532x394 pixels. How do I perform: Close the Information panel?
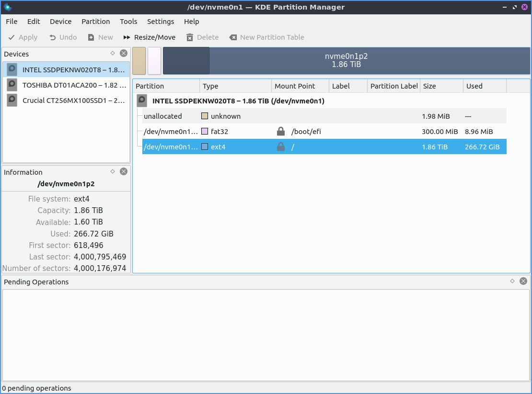pos(124,171)
